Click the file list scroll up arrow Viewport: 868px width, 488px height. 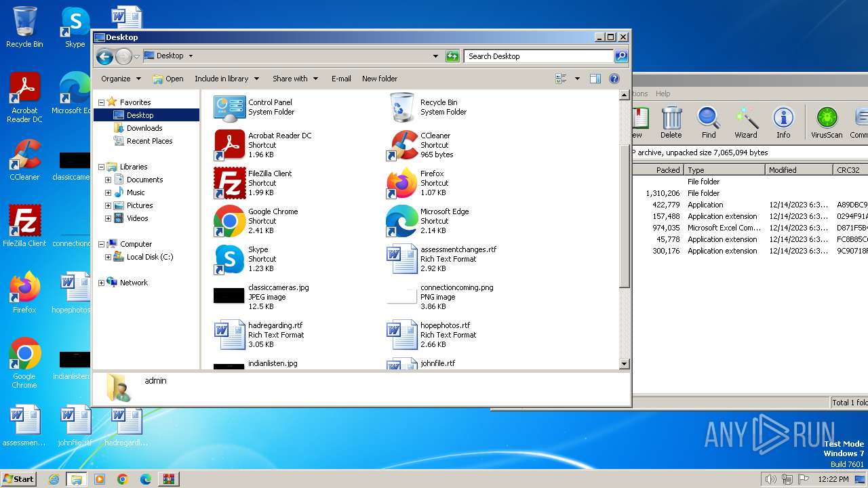(625, 96)
